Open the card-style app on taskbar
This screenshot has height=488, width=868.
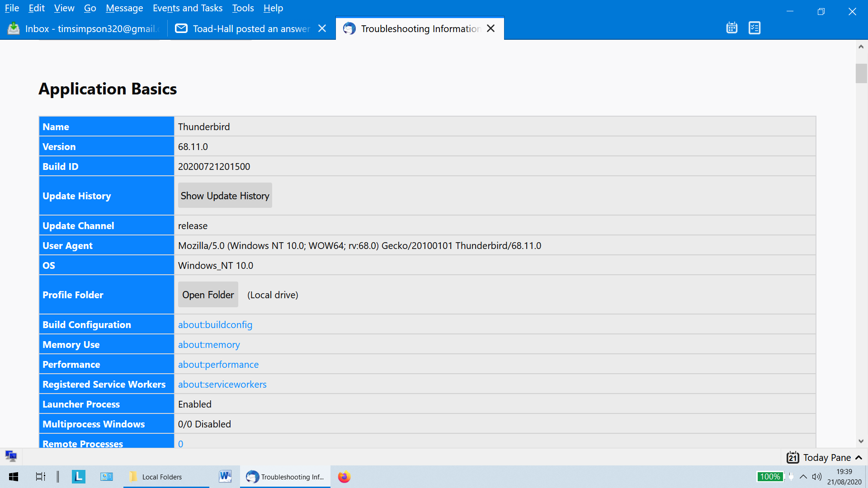(x=107, y=477)
